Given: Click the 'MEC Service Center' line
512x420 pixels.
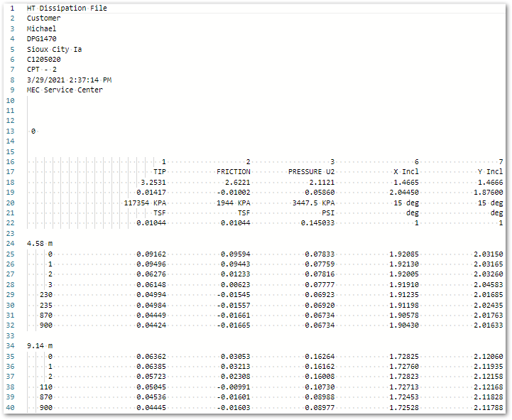Looking at the screenshot, I should click(65, 90).
